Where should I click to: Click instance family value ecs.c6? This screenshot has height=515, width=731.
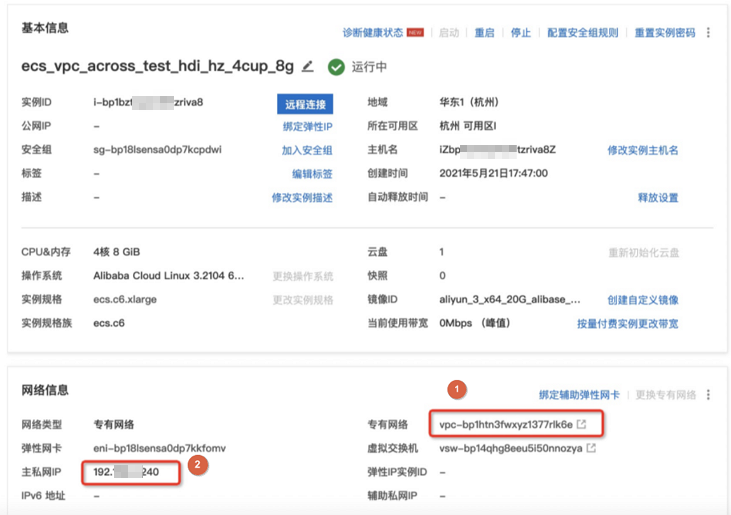click(x=109, y=323)
